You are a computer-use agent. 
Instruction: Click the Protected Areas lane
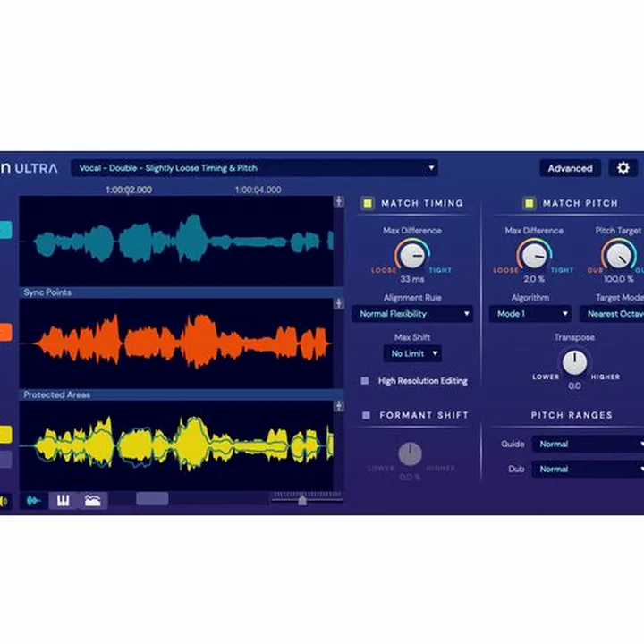[x=182, y=394]
